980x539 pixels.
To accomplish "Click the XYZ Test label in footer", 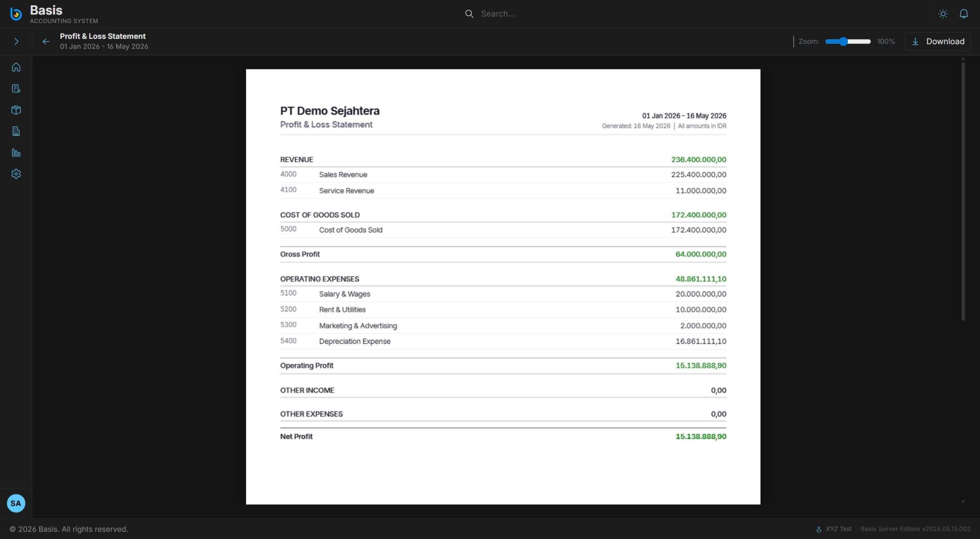I will tap(838, 529).
